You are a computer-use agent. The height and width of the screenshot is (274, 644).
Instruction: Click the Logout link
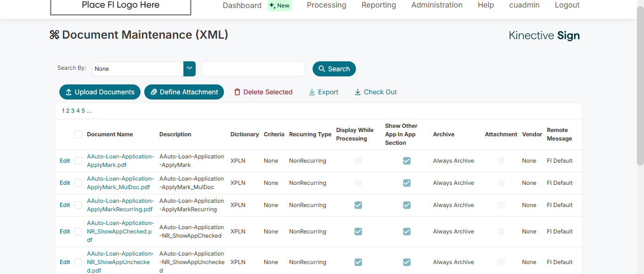point(567,5)
